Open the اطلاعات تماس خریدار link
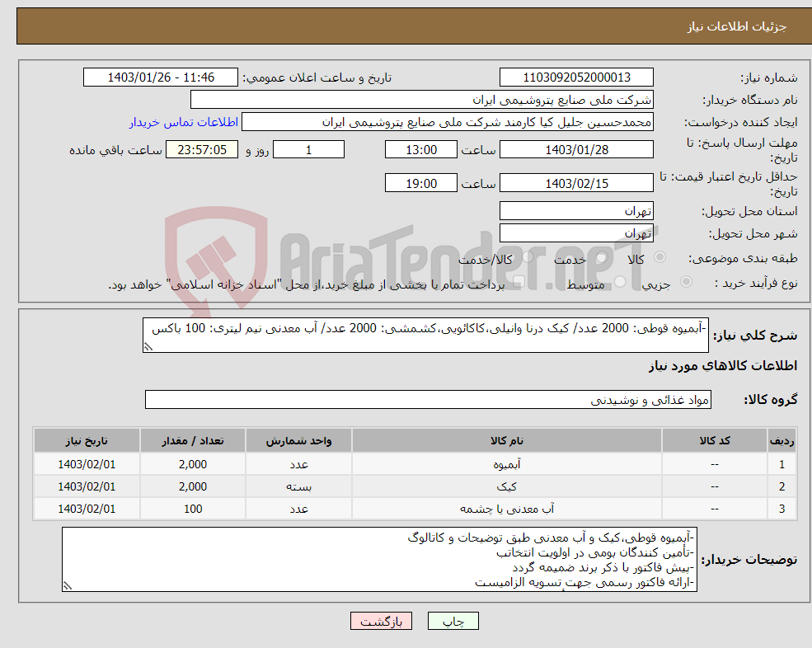Viewport: 812px width, 648px height. click(x=183, y=122)
